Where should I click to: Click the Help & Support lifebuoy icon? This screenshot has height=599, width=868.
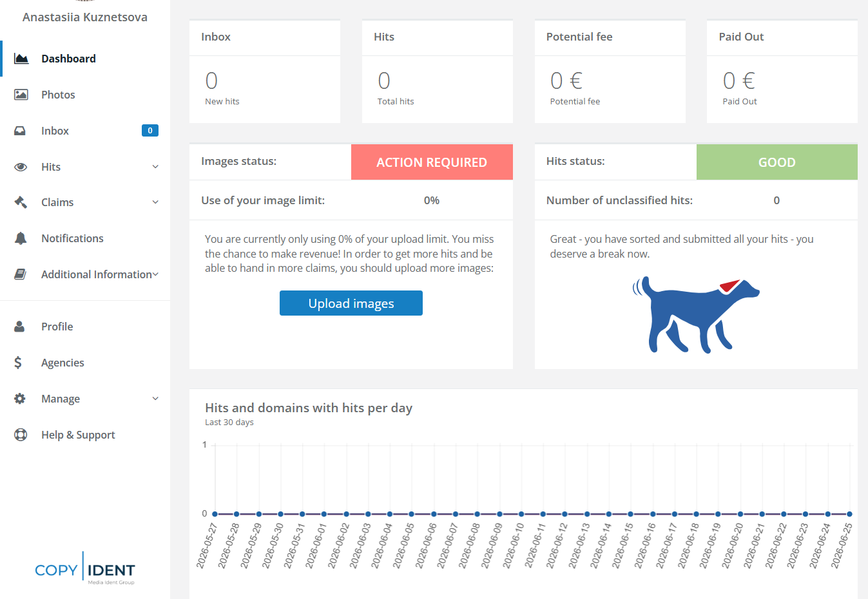pyautogui.click(x=21, y=435)
